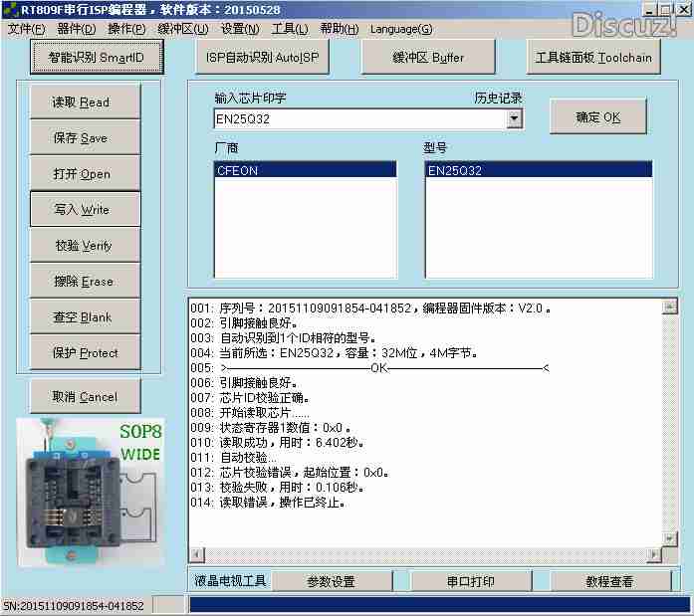The image size is (694, 616).
Task: Open the 文件(F) File menu
Action: (x=27, y=29)
